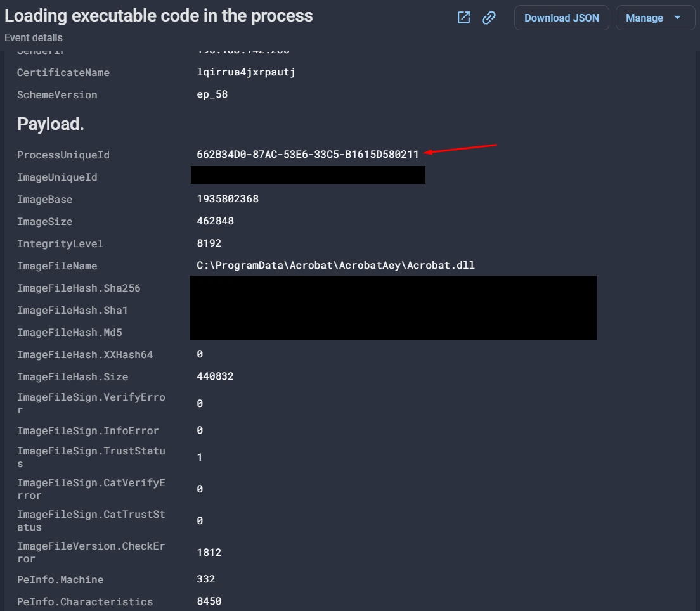
Task: Click the Payload. section heading
Action: pyautogui.click(x=51, y=124)
